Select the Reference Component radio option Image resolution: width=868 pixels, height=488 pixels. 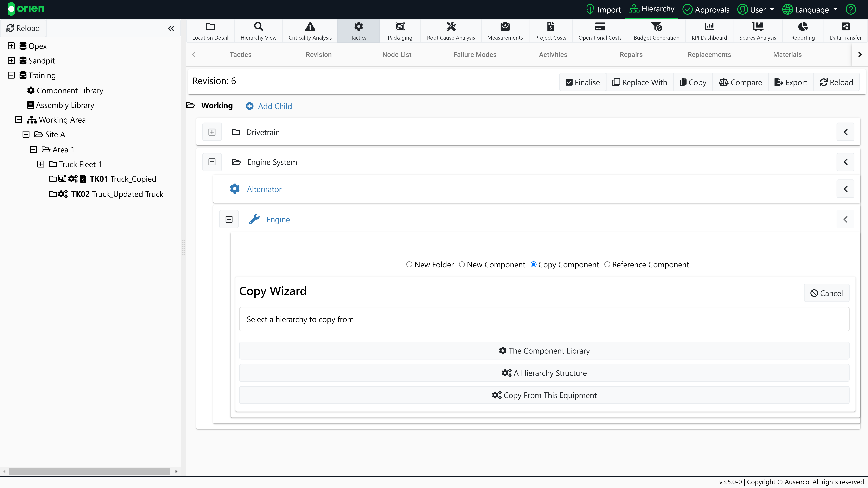pos(607,264)
